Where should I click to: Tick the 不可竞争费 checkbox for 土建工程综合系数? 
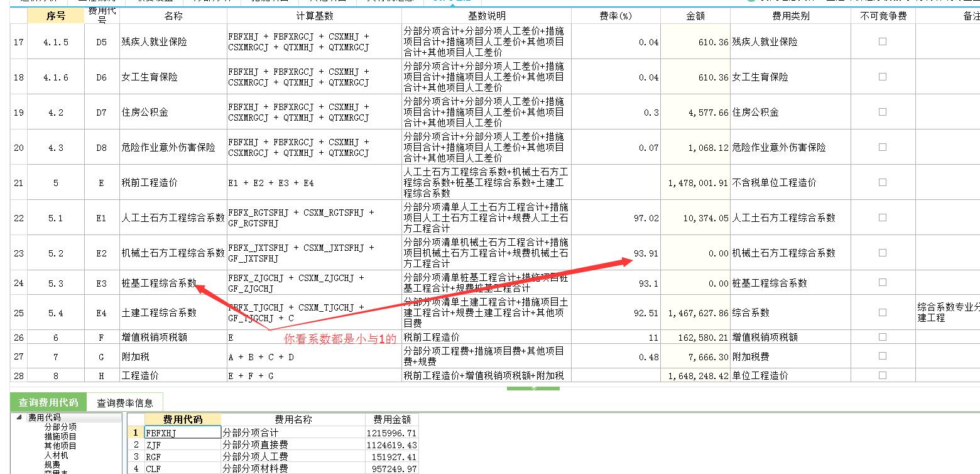tap(883, 312)
